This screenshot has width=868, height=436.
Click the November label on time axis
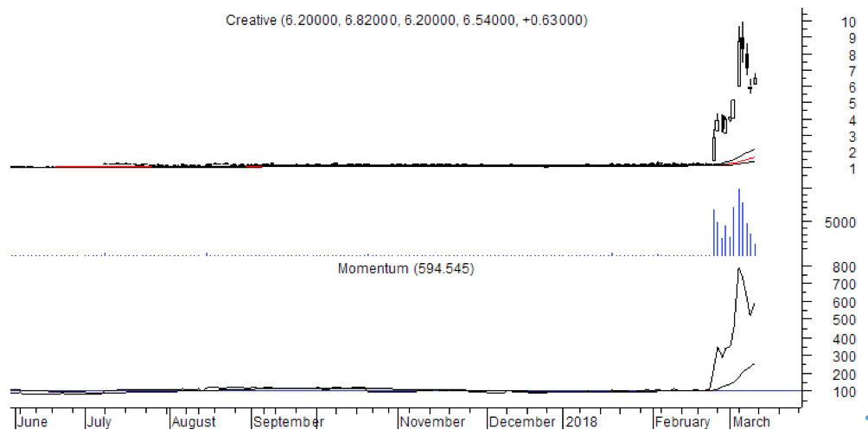pos(433,422)
